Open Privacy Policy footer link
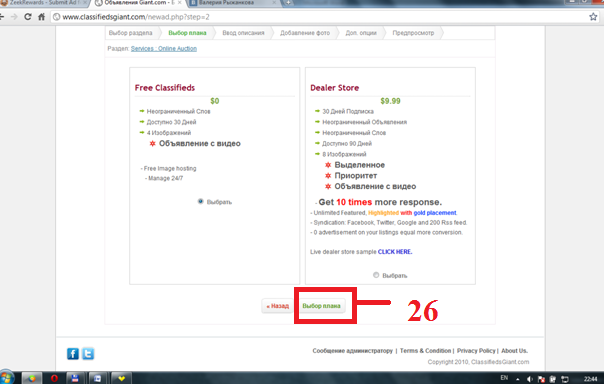Screen dimensions: 604x384 [x=476, y=351]
